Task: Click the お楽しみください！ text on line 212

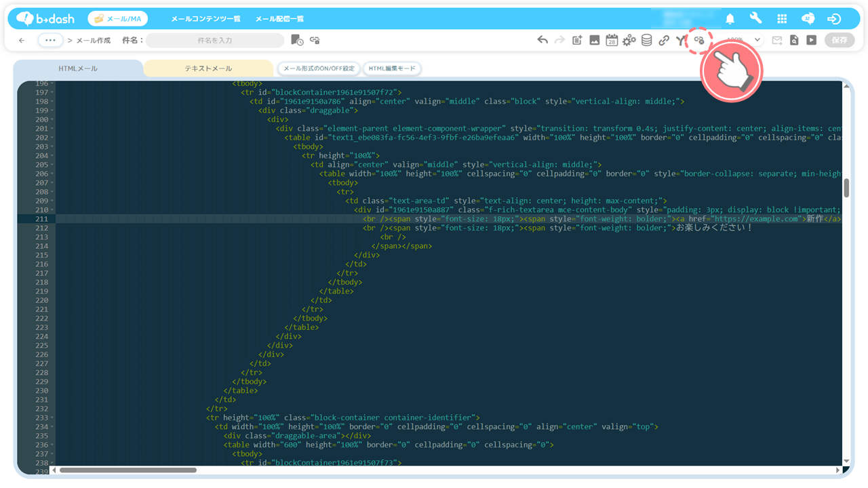Action: [714, 228]
